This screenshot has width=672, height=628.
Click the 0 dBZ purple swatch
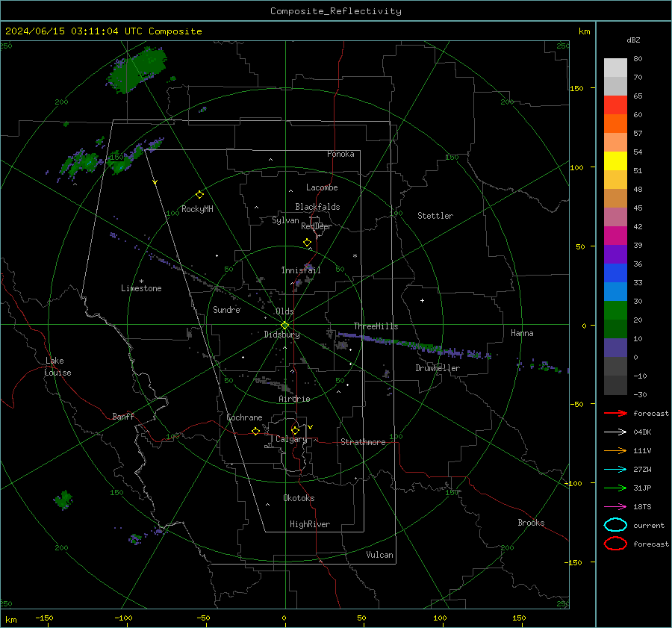click(615, 348)
